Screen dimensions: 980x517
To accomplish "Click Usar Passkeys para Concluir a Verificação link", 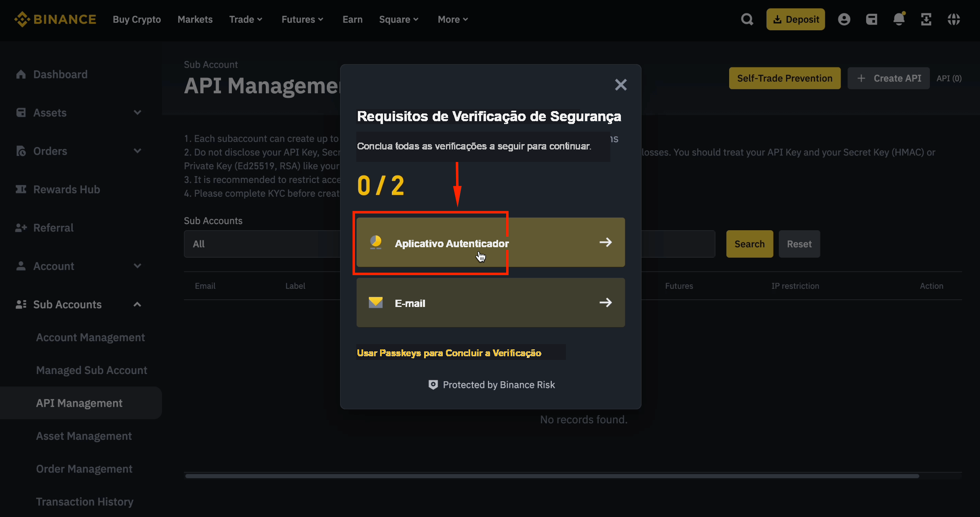I will (449, 353).
